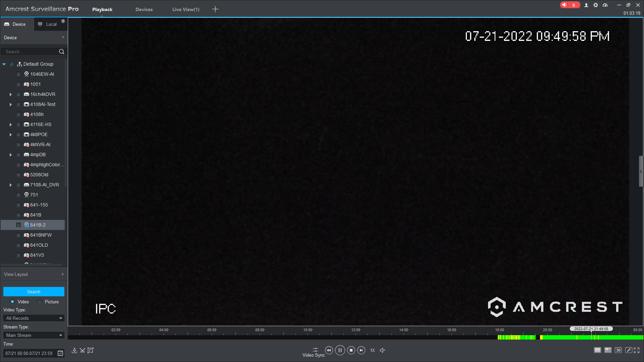This screenshot has width=644, height=362.
Task: Rewind the playback
Action: (329, 350)
